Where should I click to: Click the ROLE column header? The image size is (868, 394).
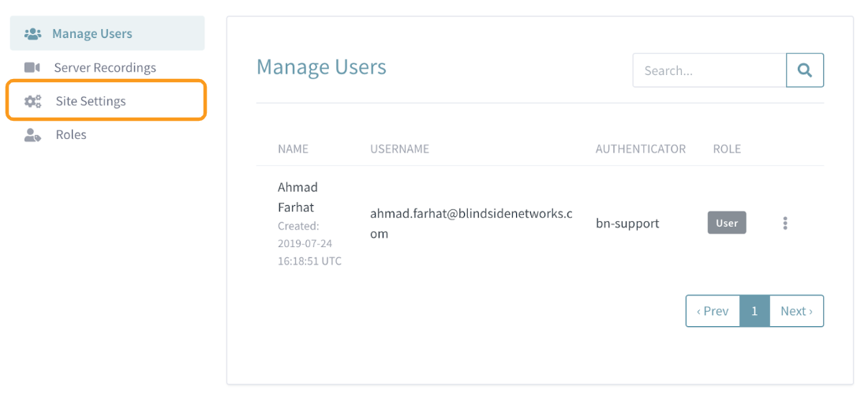coord(727,149)
